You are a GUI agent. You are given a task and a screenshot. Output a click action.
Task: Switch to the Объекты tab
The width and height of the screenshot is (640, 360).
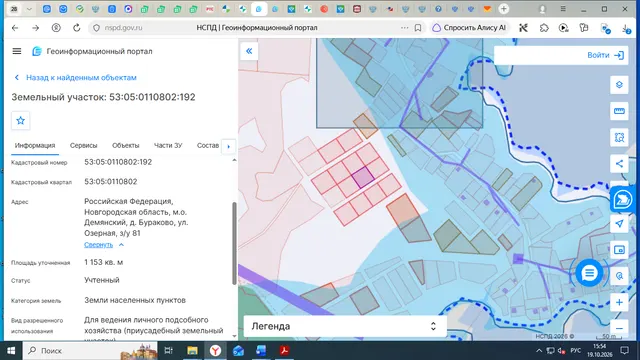(x=126, y=145)
